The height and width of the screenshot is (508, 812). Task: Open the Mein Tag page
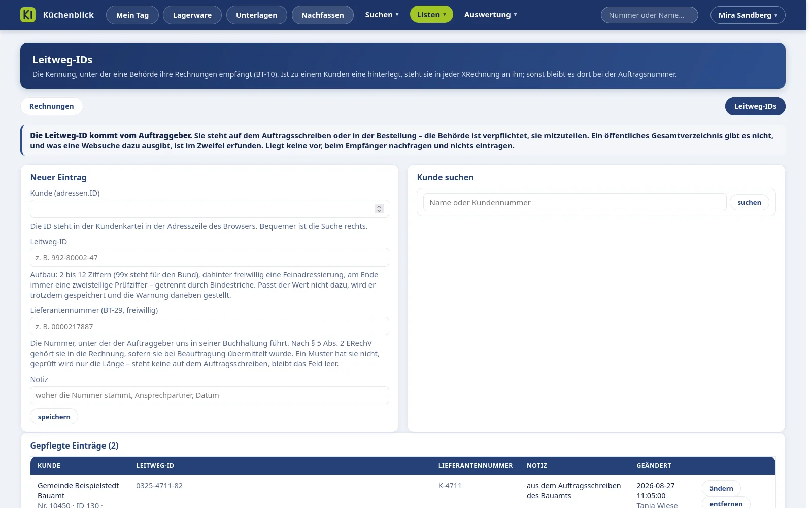[x=132, y=15]
